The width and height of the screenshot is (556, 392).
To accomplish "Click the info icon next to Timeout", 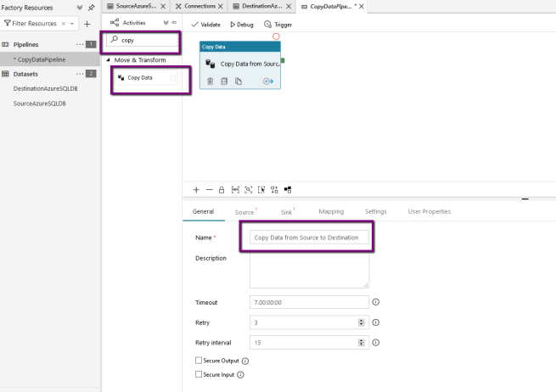I will 375,302.
